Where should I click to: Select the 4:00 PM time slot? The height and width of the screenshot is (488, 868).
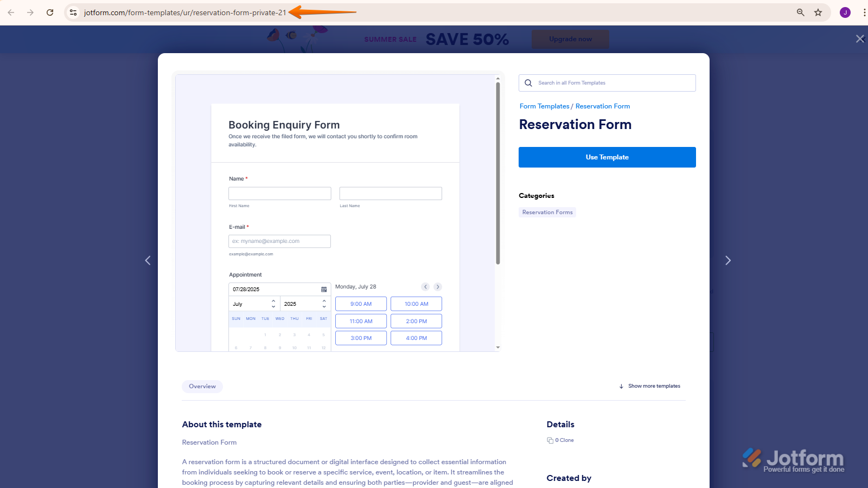click(416, 338)
